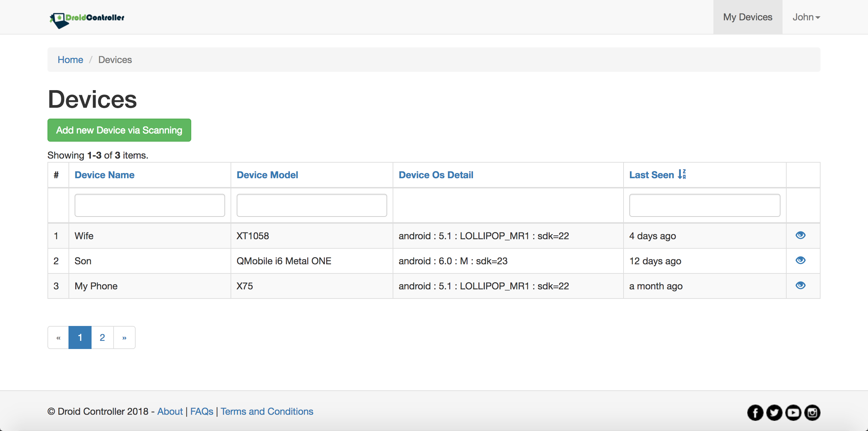Open the Terms and Conditions link
Viewport: 868px width, 431px height.
pos(267,411)
